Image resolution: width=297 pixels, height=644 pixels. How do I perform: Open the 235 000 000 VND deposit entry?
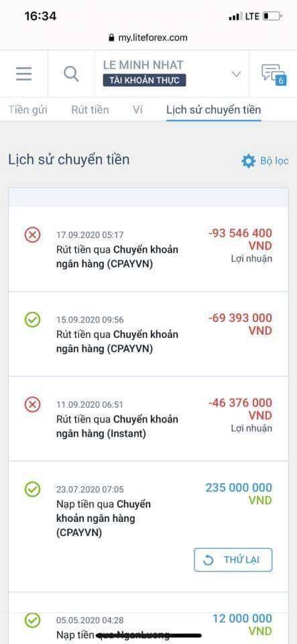pos(149,527)
